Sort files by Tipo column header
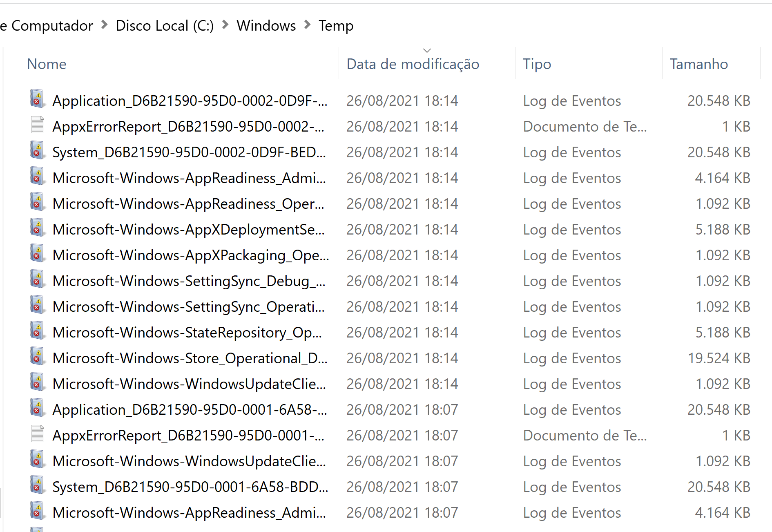This screenshot has height=532, width=772. [537, 64]
